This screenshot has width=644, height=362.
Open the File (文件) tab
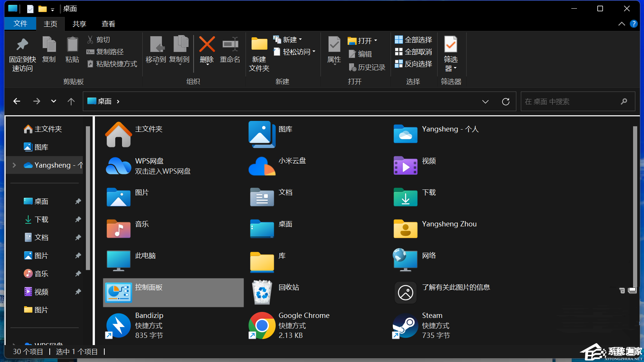[x=20, y=24]
